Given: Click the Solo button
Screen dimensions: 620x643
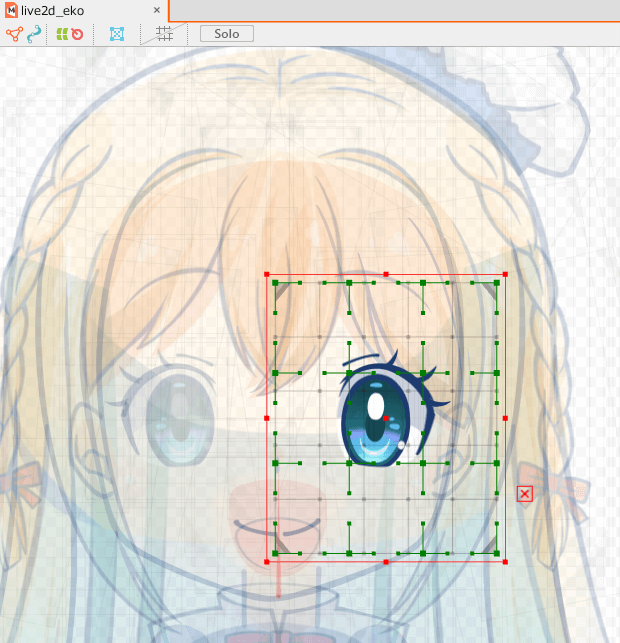Looking at the screenshot, I should click(227, 34).
